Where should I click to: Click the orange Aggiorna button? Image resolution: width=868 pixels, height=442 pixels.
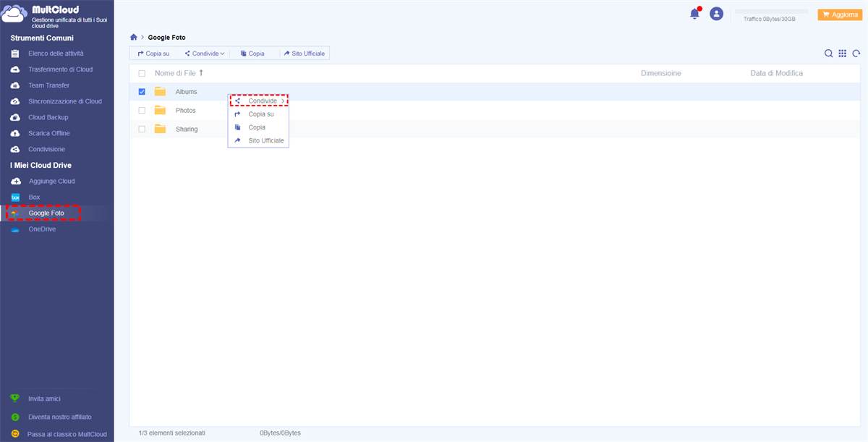tap(838, 14)
